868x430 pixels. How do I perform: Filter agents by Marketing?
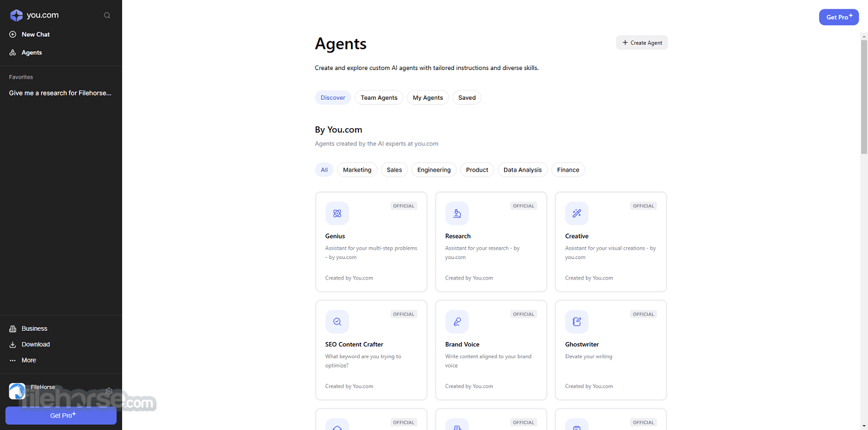pos(357,170)
